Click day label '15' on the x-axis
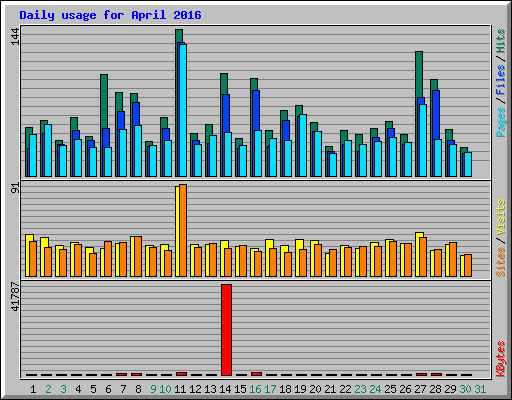This screenshot has width=512, height=400. pyautogui.click(x=240, y=389)
